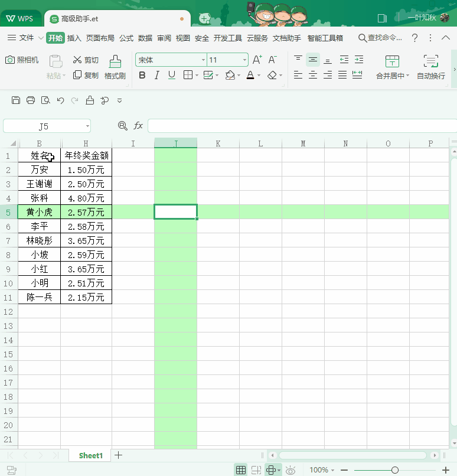
Task: Click the Copy (复制) icon
Action: pyautogui.click(x=77, y=75)
